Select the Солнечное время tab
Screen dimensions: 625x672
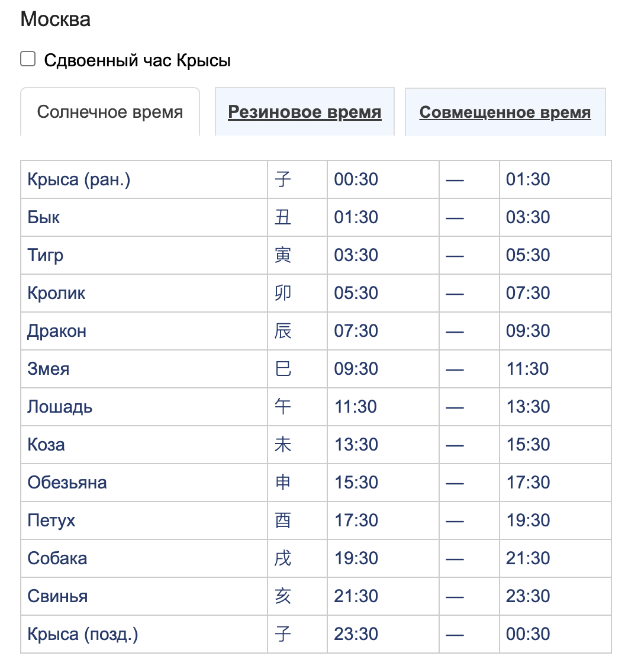[109, 112]
